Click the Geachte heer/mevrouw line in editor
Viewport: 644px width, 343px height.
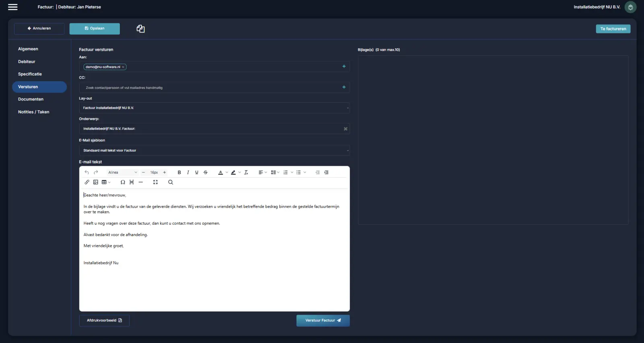point(105,195)
